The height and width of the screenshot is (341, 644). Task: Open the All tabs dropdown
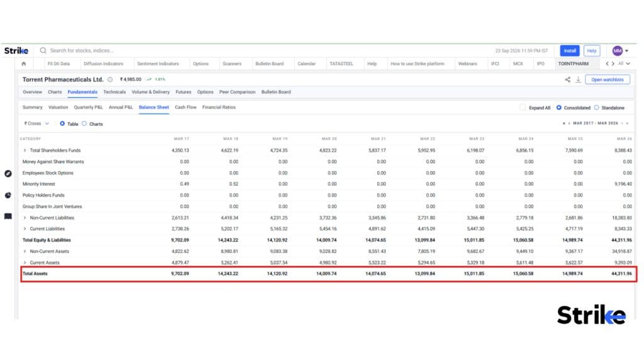pos(624,64)
